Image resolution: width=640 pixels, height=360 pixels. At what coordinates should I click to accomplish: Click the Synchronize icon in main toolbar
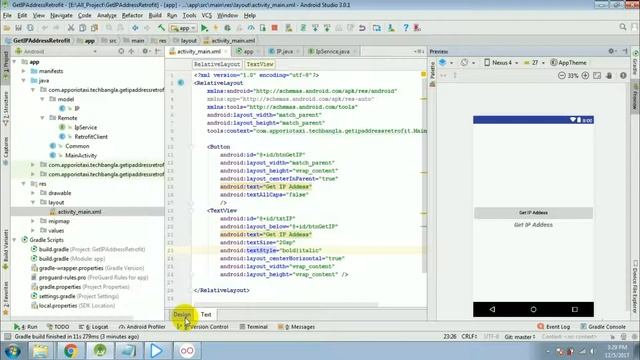(x=30, y=28)
